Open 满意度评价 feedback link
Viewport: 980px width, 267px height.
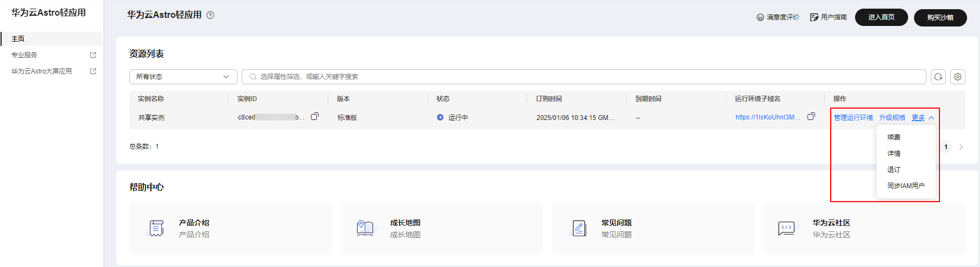point(778,17)
